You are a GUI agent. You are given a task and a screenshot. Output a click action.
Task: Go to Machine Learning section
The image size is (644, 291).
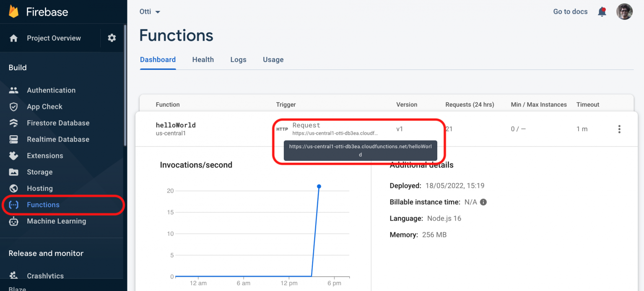point(56,221)
